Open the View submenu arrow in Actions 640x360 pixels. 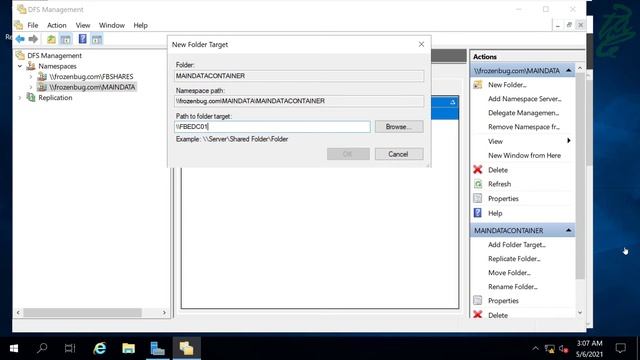[x=568, y=141]
